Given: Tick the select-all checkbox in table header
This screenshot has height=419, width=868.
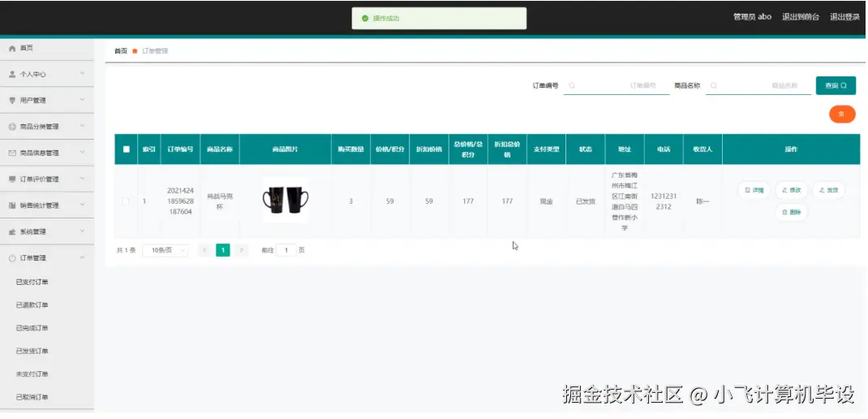Looking at the screenshot, I should [127, 149].
